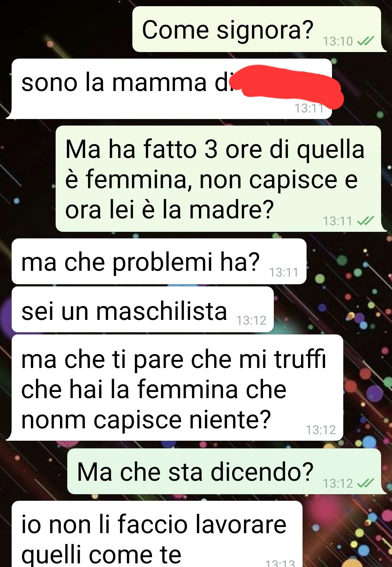The image size is (392, 567).
Task: Tap the 13:12 timestamp beside 'maschilista'
Action: 251,320
